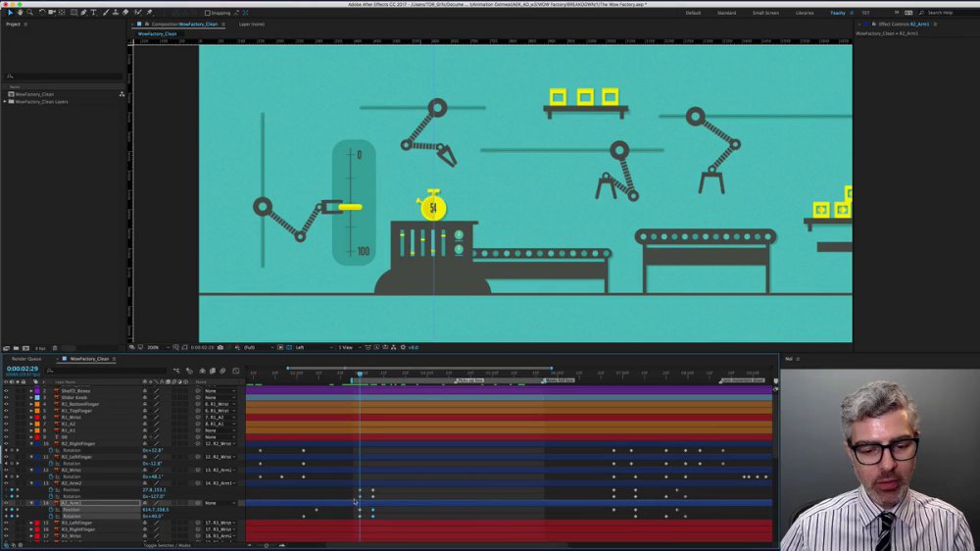Click the light blue label of Slider Knob
Screen dimensions: 980x551
pos(37,397)
